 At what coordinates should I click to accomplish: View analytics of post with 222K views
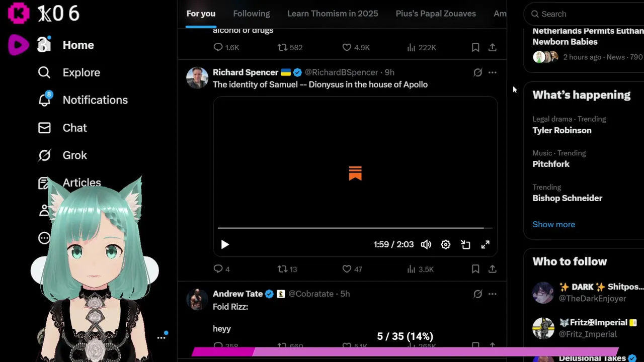(x=421, y=47)
